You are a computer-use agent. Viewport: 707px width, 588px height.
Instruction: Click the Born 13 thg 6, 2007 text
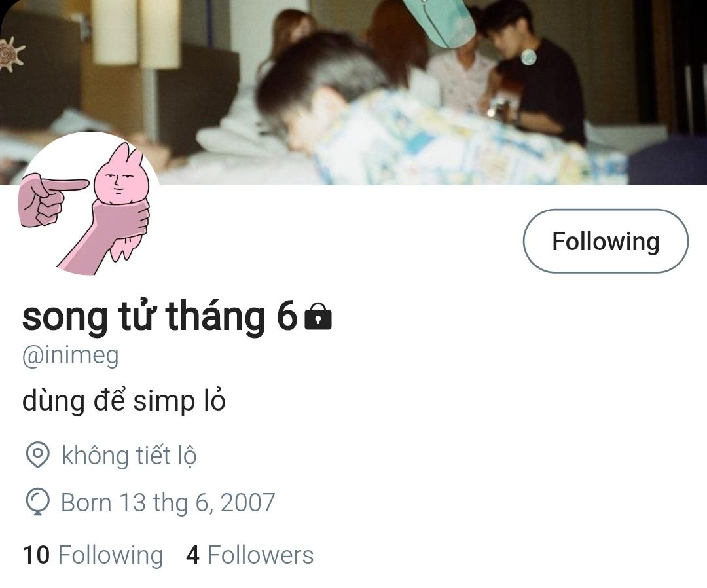click(x=168, y=502)
